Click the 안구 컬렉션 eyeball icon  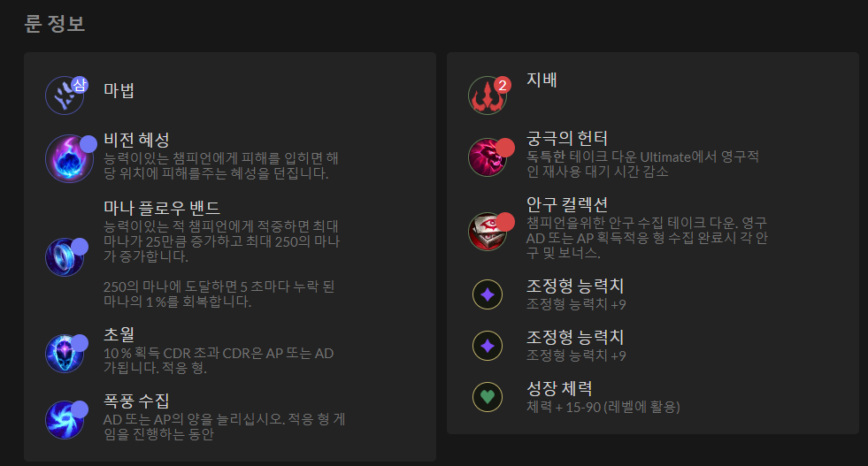coord(488,232)
